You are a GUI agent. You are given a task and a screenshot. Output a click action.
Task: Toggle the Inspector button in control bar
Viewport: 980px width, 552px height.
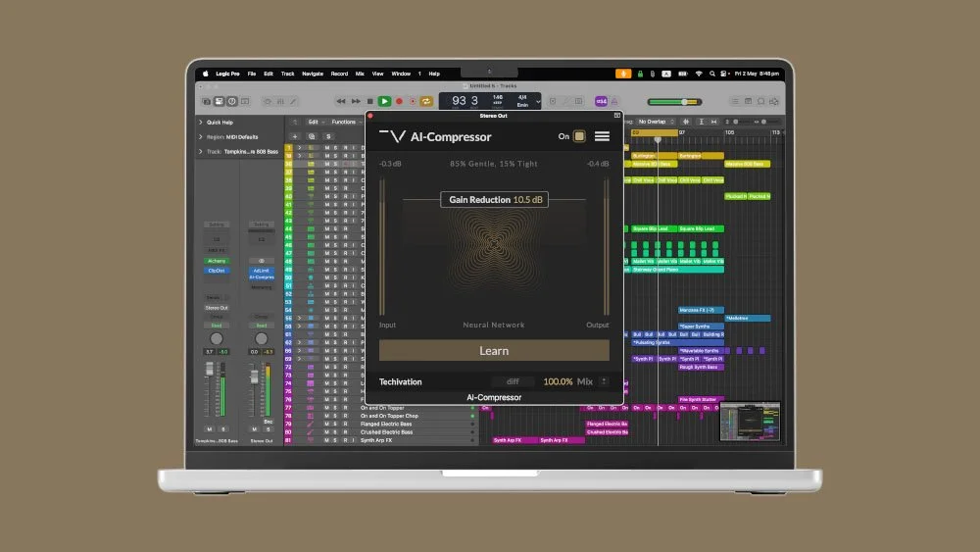(x=220, y=101)
